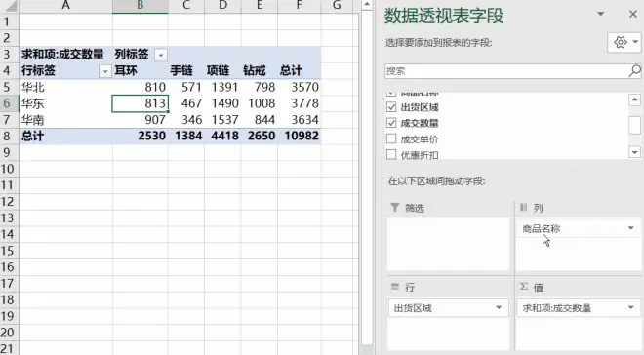
Task: Select column B header
Action: [x=141, y=5]
